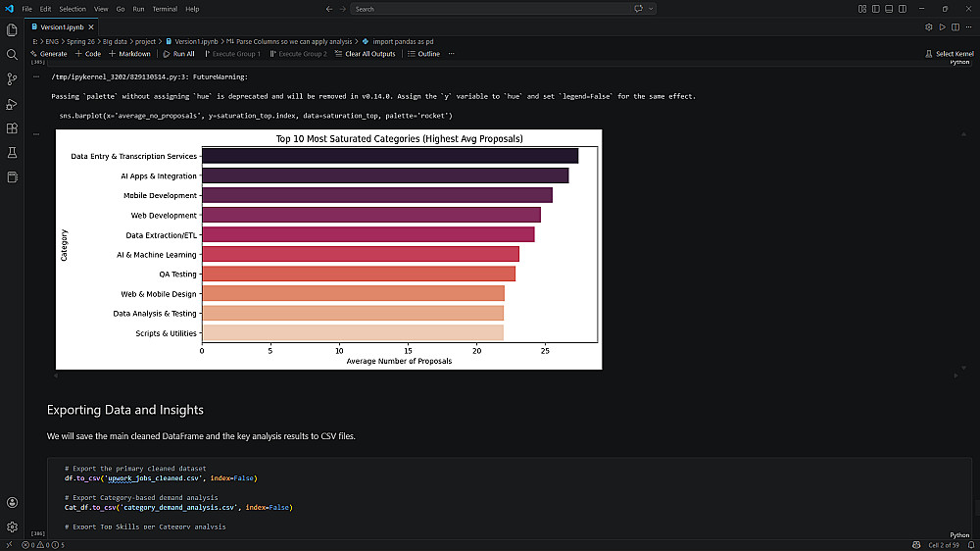Click the Search command center field

tap(488, 9)
